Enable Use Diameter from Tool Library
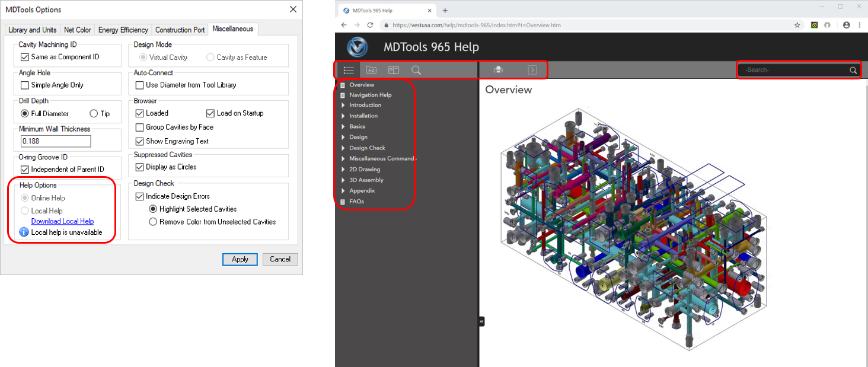The width and height of the screenshot is (868, 367). click(x=139, y=85)
